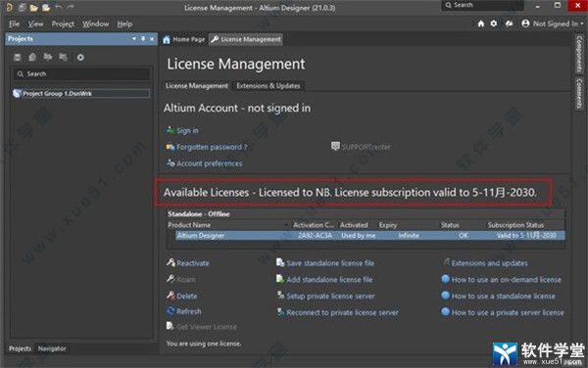Click the Status column header
Screen dimensions: 588x368
tap(450, 225)
